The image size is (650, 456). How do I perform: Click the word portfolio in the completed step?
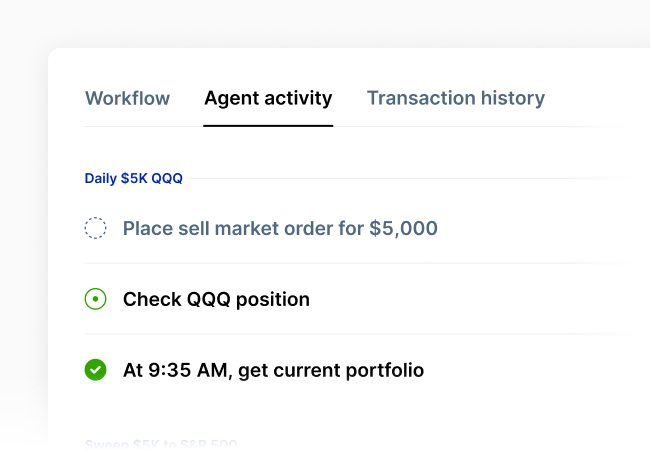coord(385,370)
